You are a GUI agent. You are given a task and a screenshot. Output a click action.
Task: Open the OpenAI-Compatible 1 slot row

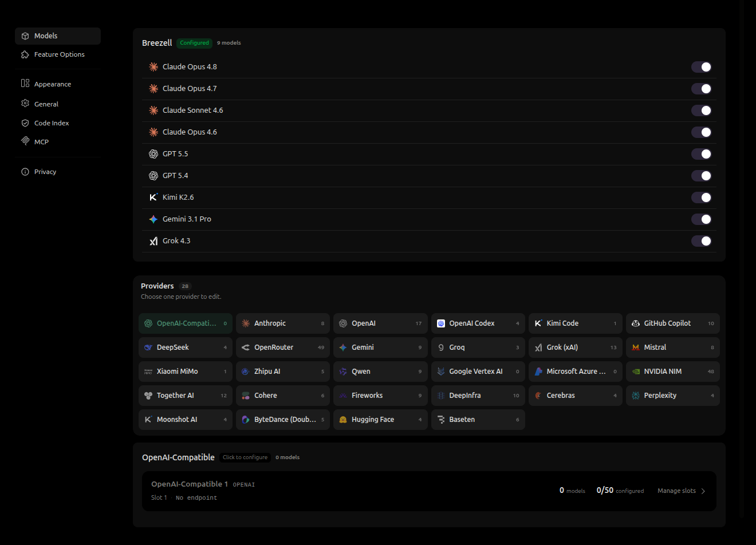tap(429, 491)
